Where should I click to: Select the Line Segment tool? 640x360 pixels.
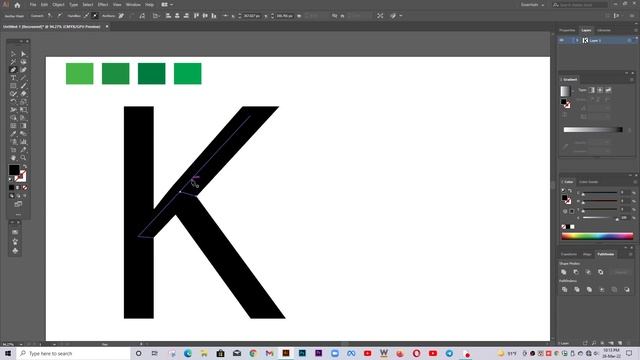click(23, 78)
